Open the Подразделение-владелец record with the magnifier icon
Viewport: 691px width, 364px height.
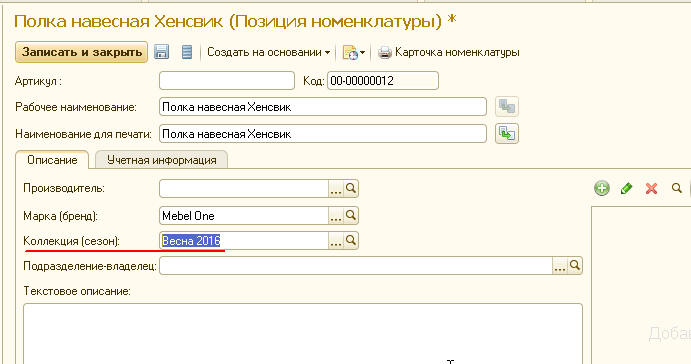[575, 266]
